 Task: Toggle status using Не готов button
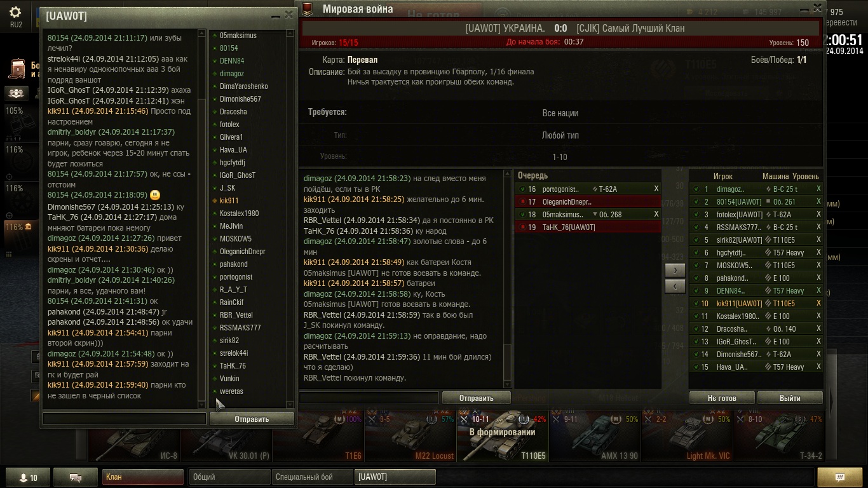[x=722, y=398]
